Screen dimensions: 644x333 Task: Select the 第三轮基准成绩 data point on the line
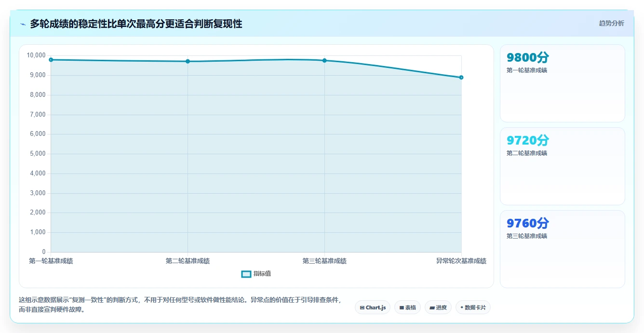[x=324, y=60]
